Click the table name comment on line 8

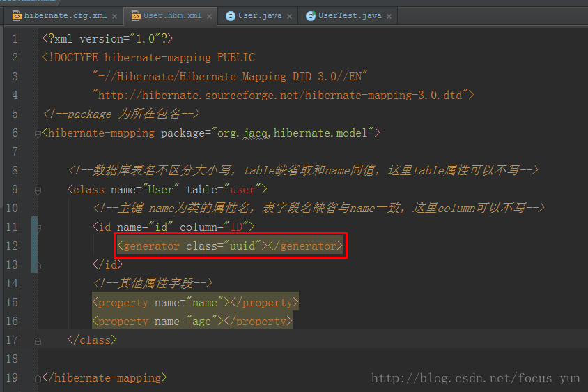(x=303, y=170)
